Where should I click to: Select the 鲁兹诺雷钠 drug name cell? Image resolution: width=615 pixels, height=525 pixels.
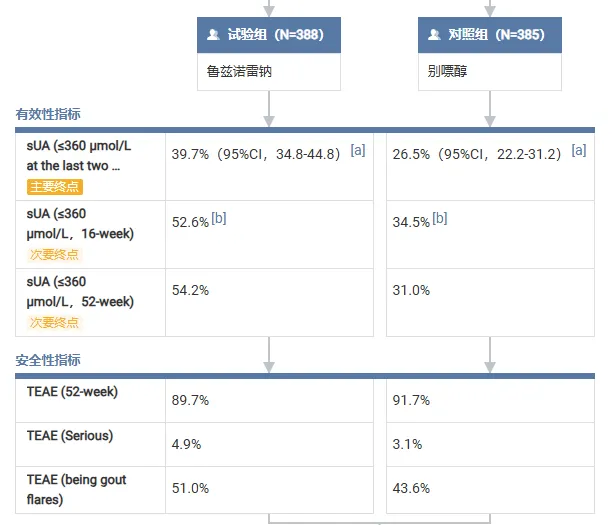239,72
